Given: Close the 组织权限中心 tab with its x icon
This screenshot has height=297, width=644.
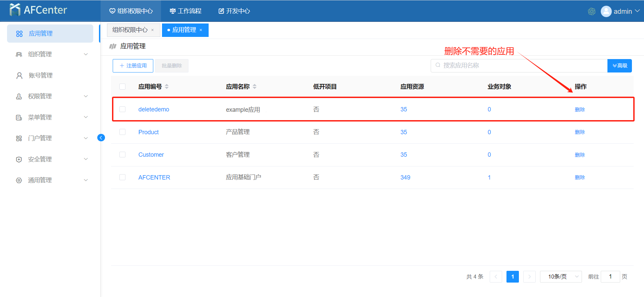Looking at the screenshot, I should click(153, 30).
